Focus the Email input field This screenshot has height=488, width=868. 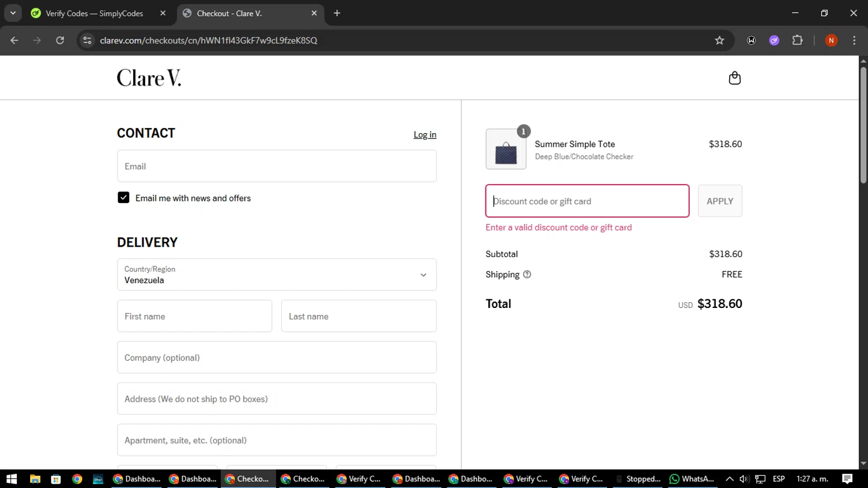[x=277, y=166]
